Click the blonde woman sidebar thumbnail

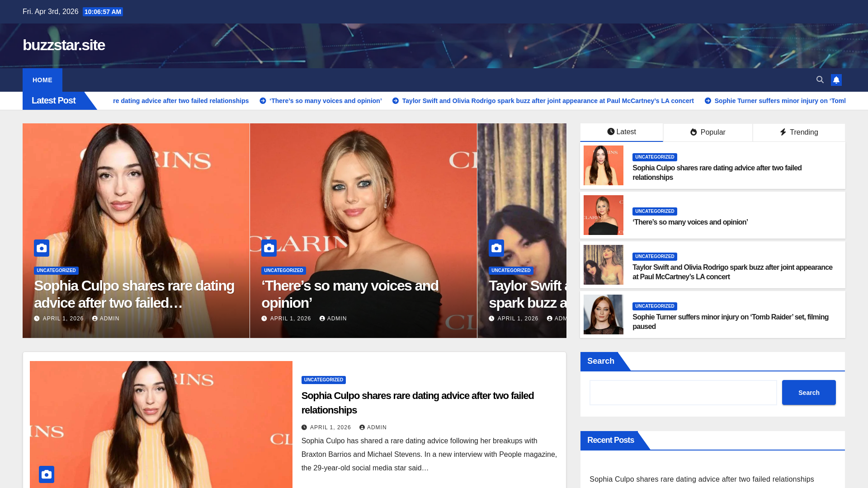coord(604,215)
